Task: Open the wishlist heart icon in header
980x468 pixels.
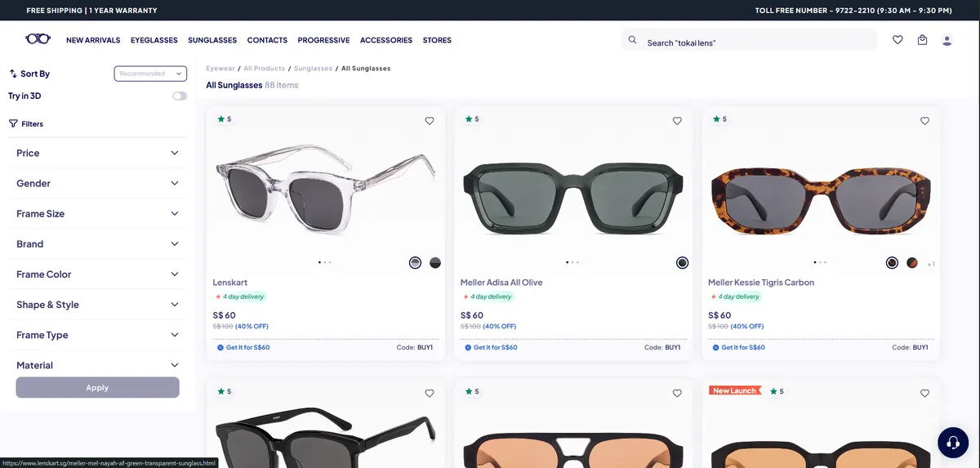Action: tap(898, 39)
